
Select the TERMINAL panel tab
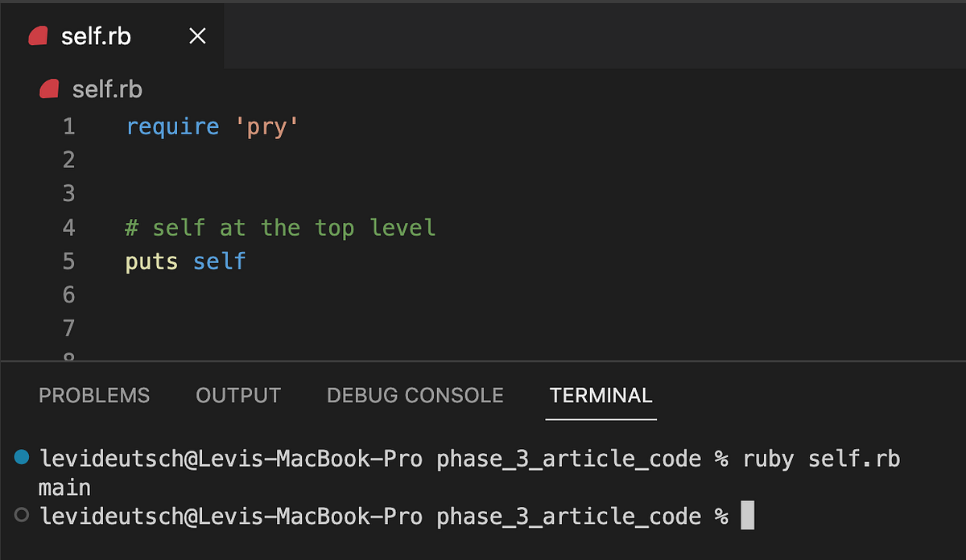(601, 396)
